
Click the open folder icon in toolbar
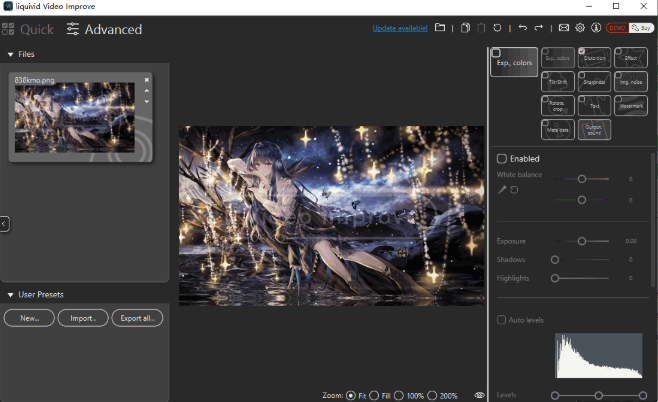440,28
